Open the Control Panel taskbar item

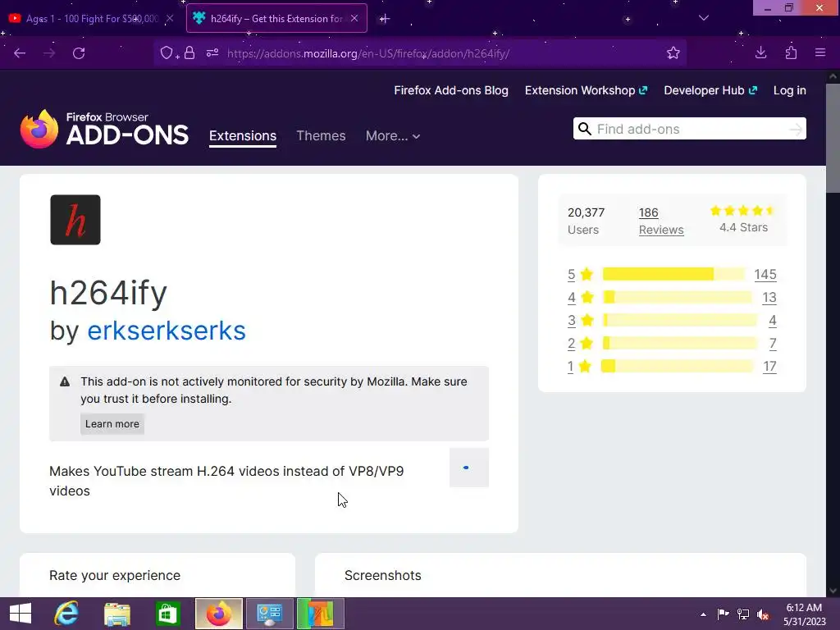269,614
